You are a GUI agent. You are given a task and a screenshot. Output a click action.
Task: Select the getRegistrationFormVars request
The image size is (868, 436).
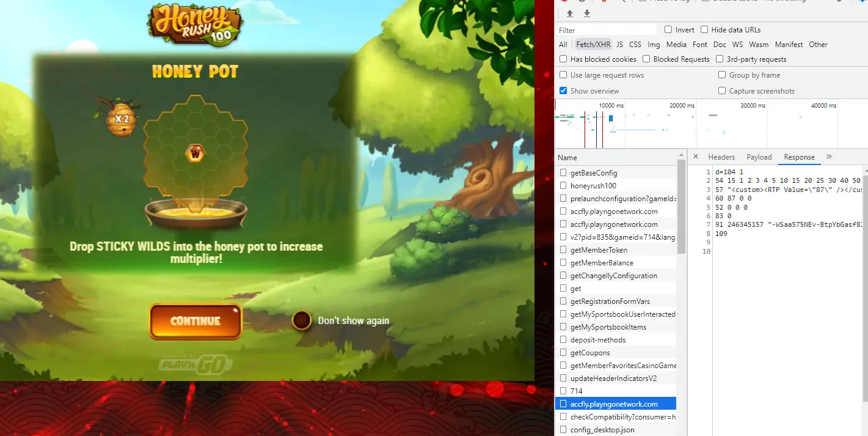616,301
